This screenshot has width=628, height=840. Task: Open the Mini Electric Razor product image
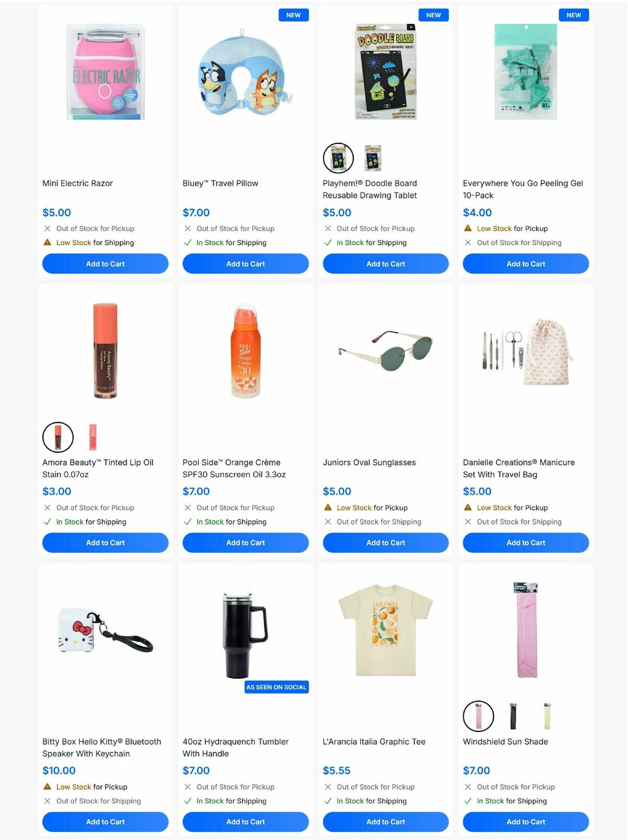(105, 72)
